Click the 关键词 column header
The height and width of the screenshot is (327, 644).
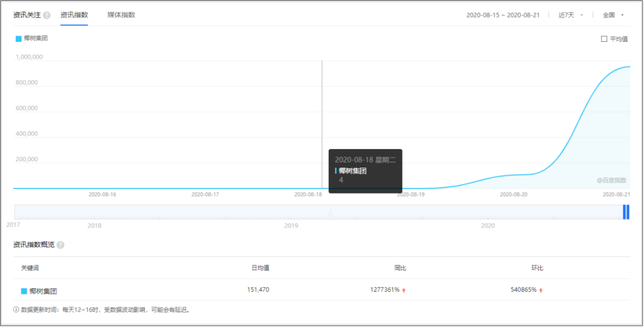[x=30, y=268]
